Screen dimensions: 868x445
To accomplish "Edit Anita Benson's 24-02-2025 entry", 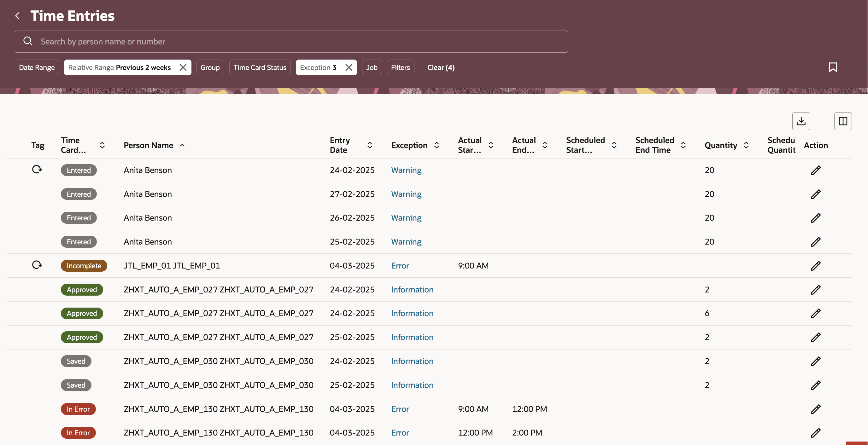I will (816, 170).
